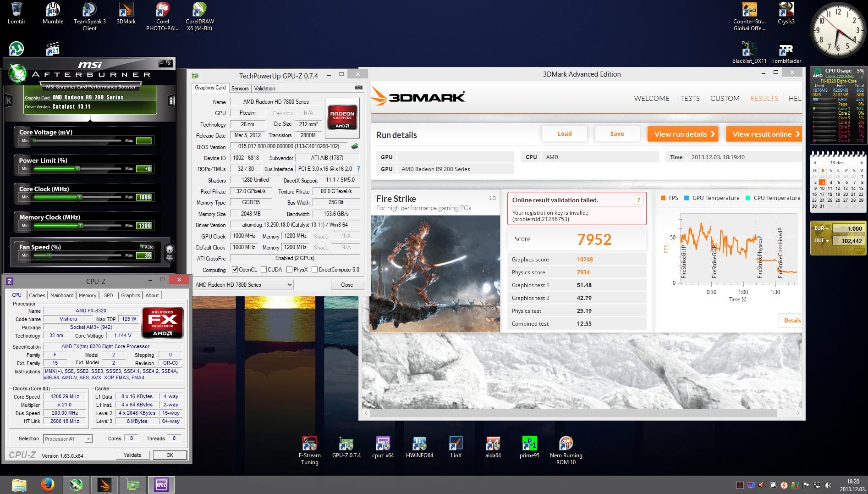Open the CUSTOM menu in 3DMark

coord(725,98)
